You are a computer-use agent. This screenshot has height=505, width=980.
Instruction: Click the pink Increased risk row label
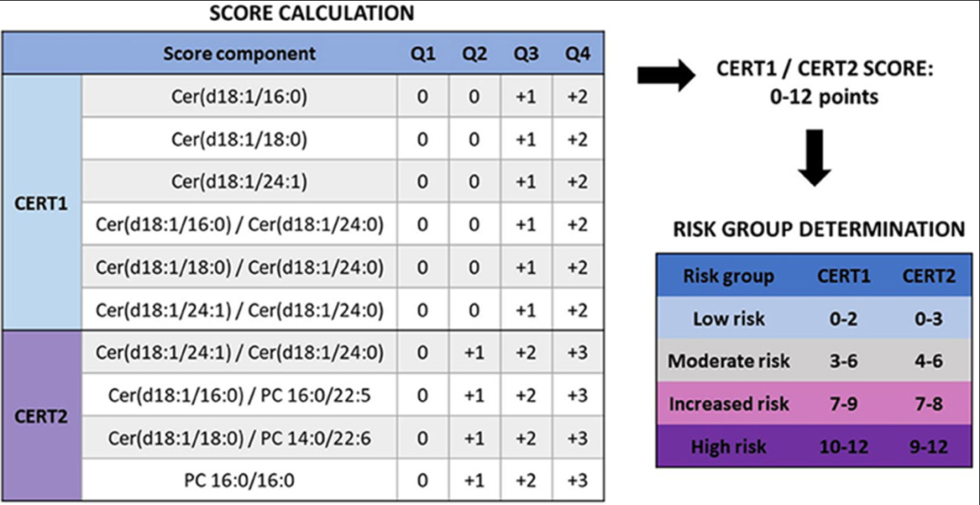pos(729,403)
